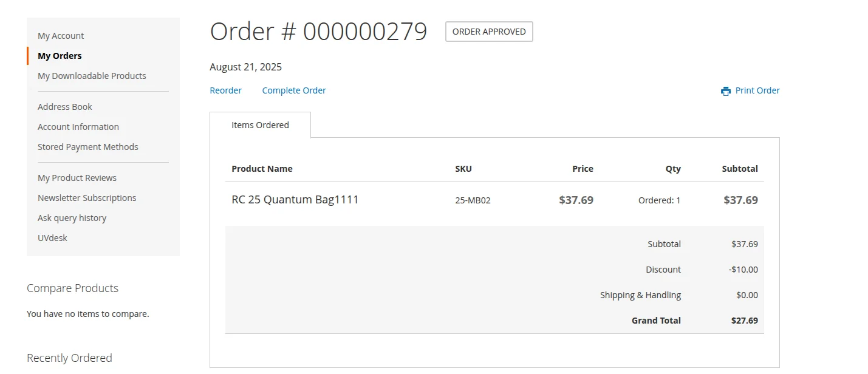
Task: Open My Downloadable Products page
Action: (92, 76)
